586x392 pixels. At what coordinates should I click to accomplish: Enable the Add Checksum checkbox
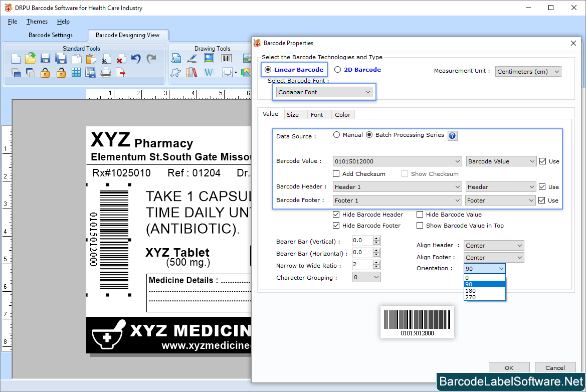(336, 174)
